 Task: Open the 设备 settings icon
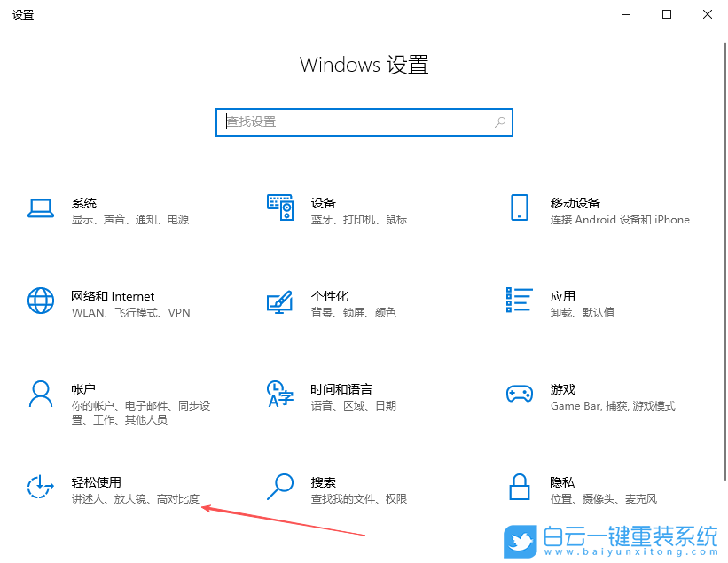pyautogui.click(x=280, y=209)
